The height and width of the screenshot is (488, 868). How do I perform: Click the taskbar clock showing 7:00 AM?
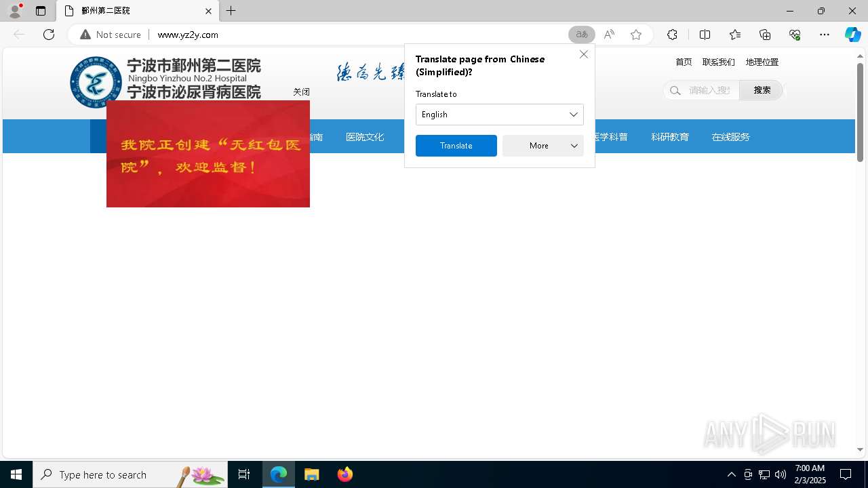click(x=810, y=474)
